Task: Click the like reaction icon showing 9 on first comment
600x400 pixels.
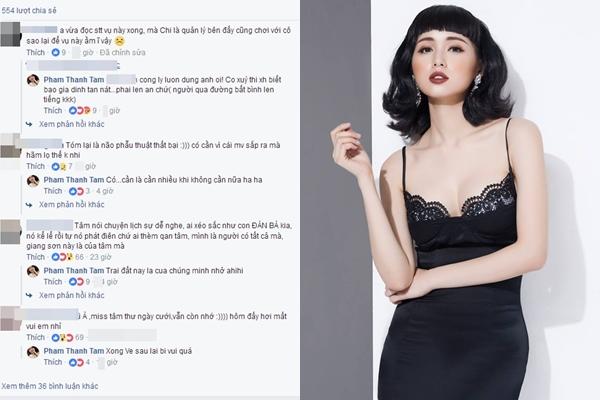Action: point(55,52)
